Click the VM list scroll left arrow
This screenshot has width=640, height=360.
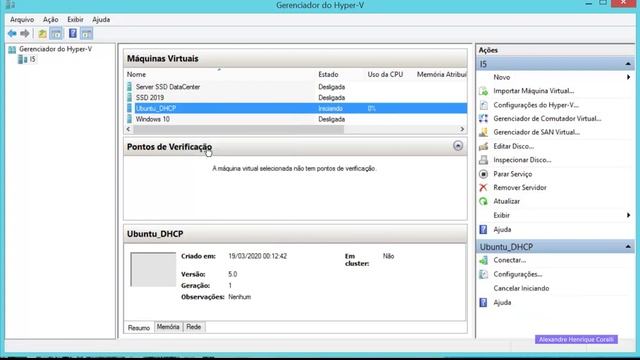pyautogui.click(x=129, y=129)
